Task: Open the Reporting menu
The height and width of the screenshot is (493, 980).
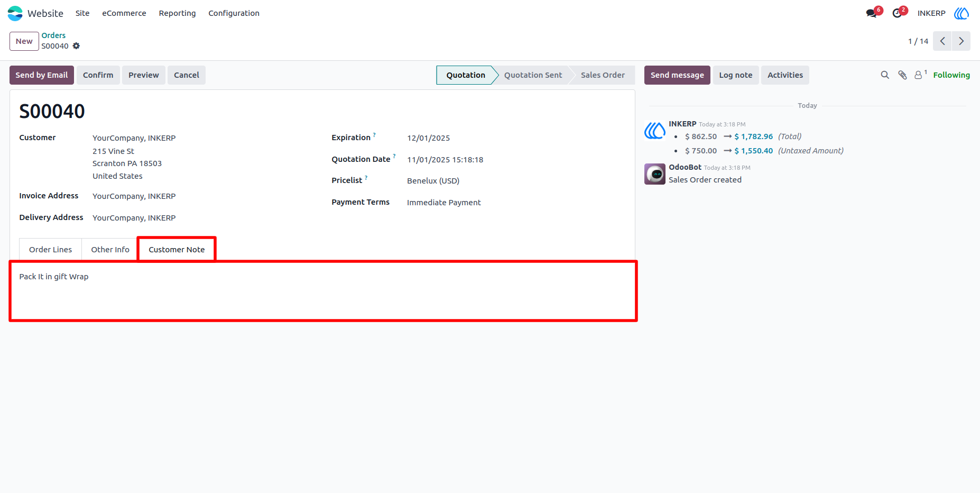Action: click(x=177, y=13)
